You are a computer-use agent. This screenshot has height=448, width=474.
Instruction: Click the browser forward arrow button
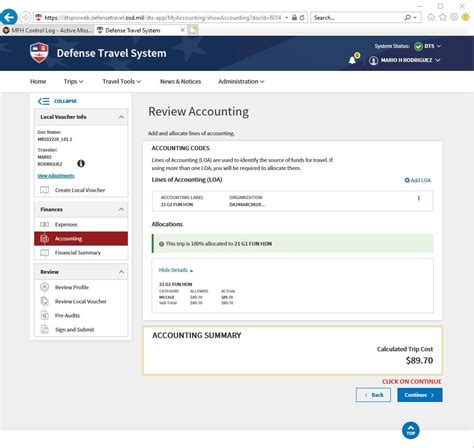pyautogui.click(x=25, y=17)
